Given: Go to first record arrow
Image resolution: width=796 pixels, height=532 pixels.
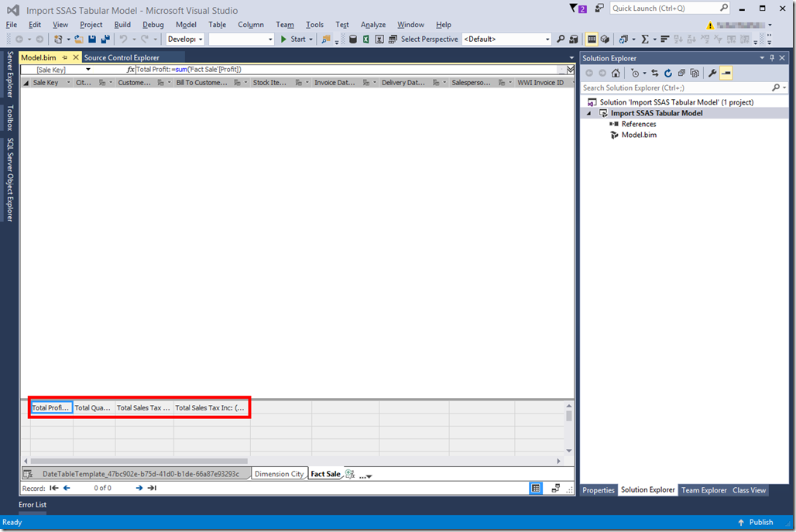Looking at the screenshot, I should 53,488.
